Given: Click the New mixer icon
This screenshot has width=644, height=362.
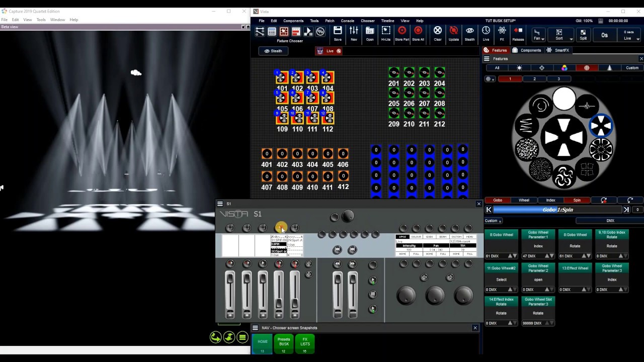Looking at the screenshot, I should click(354, 34).
